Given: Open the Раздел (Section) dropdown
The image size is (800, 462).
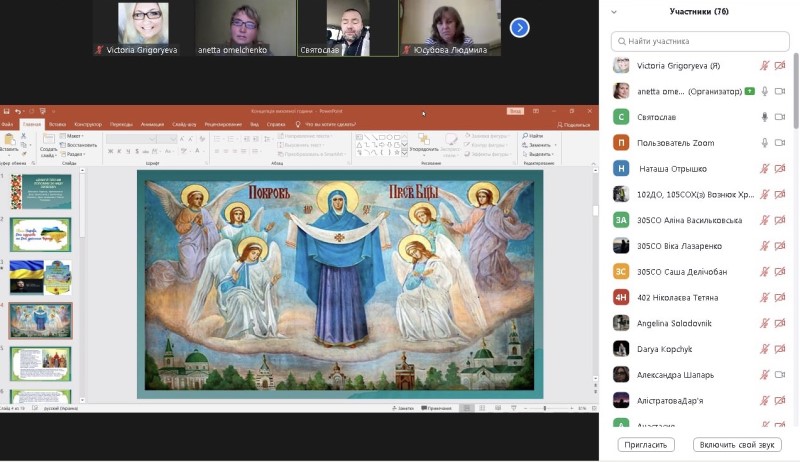Looking at the screenshot, I should click(73, 154).
